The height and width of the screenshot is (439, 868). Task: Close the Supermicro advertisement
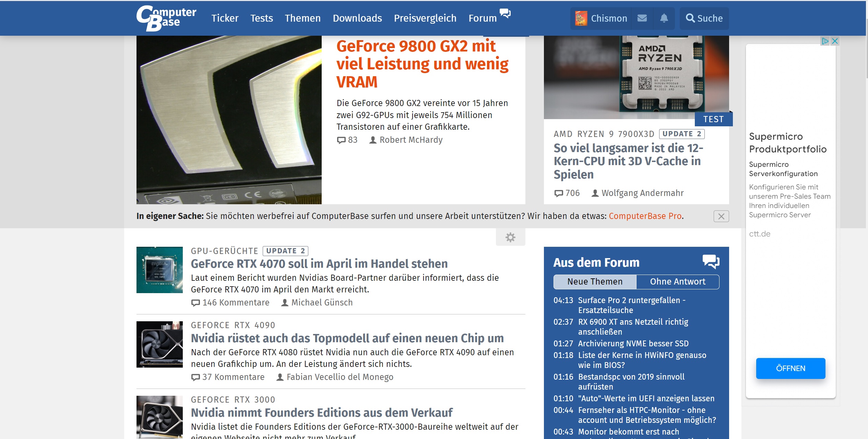click(835, 41)
